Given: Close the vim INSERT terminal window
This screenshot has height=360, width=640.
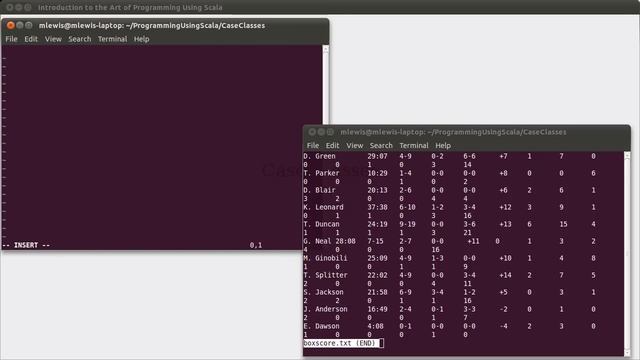Looking at the screenshot, I should pyautogui.click(x=11, y=25).
